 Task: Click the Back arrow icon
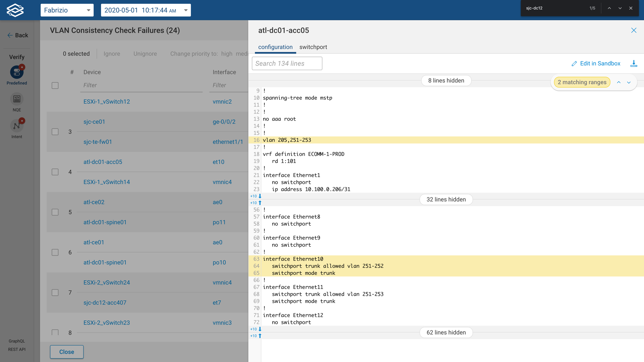[x=10, y=35]
